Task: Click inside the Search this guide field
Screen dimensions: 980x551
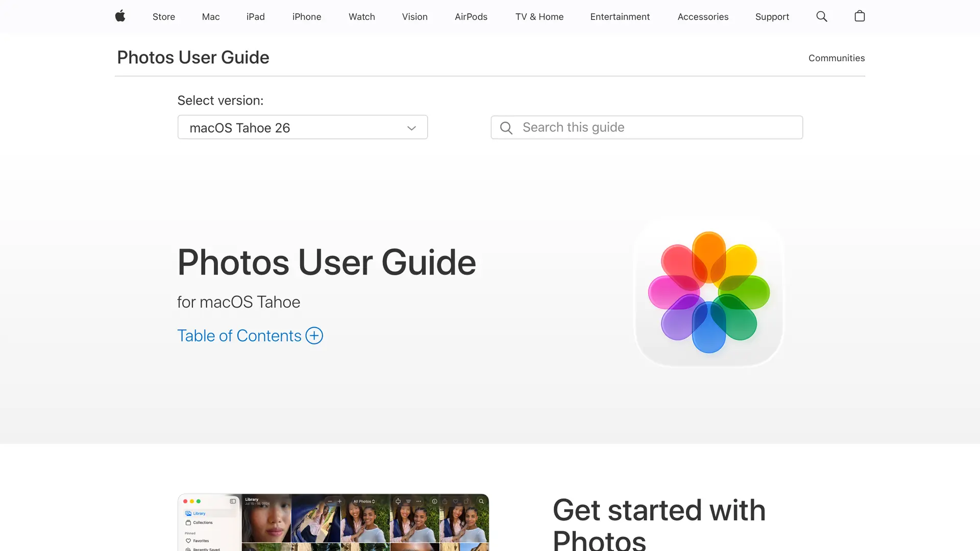Action: click(647, 127)
